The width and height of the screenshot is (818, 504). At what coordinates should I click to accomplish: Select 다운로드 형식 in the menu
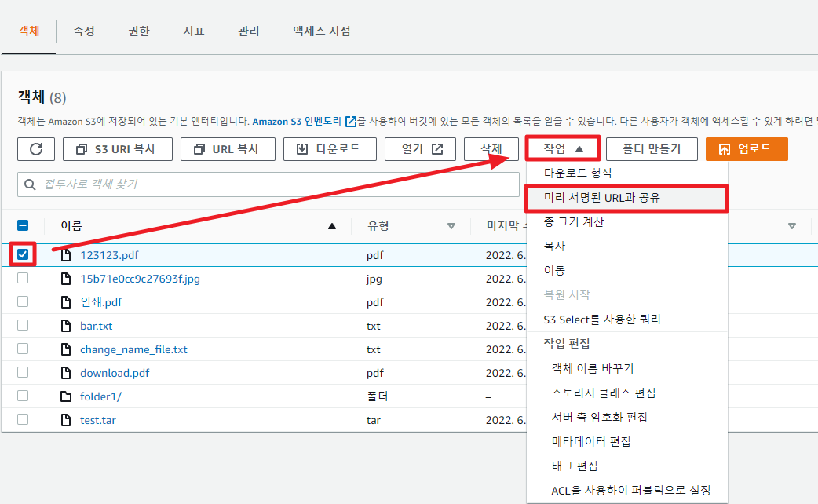point(627,173)
